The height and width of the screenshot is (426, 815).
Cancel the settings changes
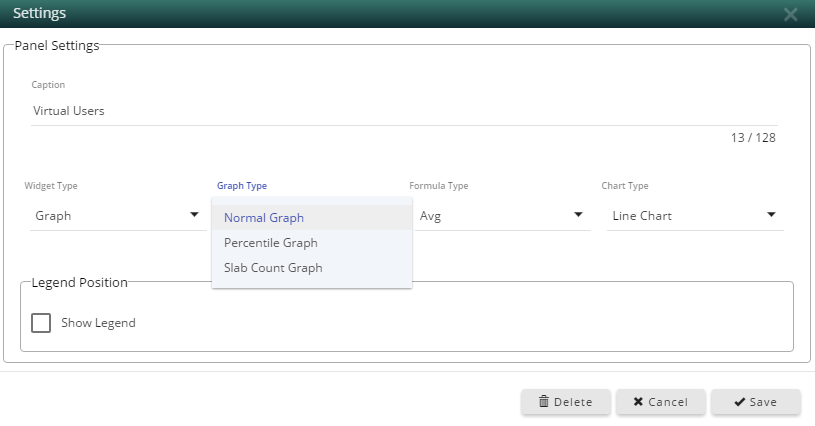tap(661, 402)
